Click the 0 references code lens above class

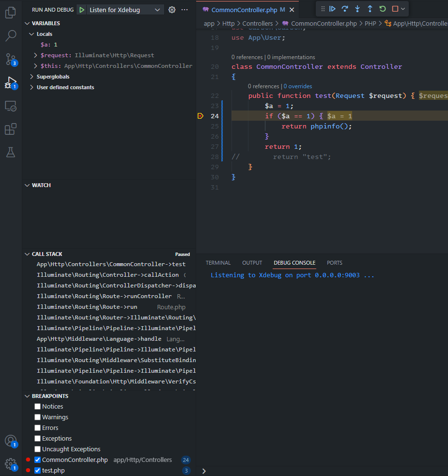pyautogui.click(x=247, y=57)
